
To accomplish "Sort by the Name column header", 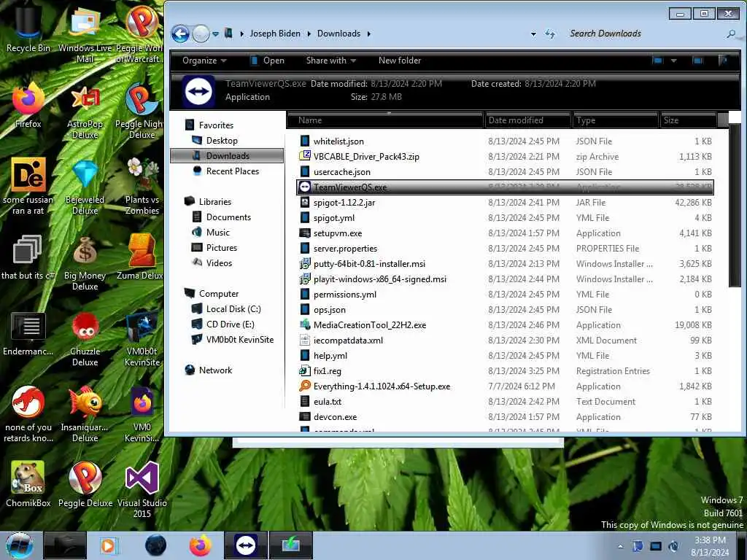I will point(385,120).
